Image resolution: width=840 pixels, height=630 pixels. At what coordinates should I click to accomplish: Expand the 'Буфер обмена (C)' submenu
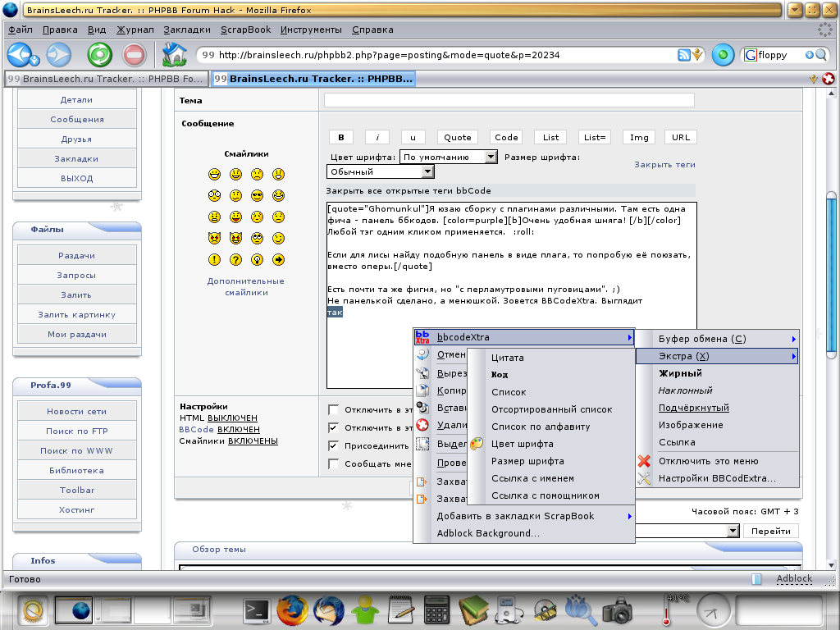(x=717, y=339)
